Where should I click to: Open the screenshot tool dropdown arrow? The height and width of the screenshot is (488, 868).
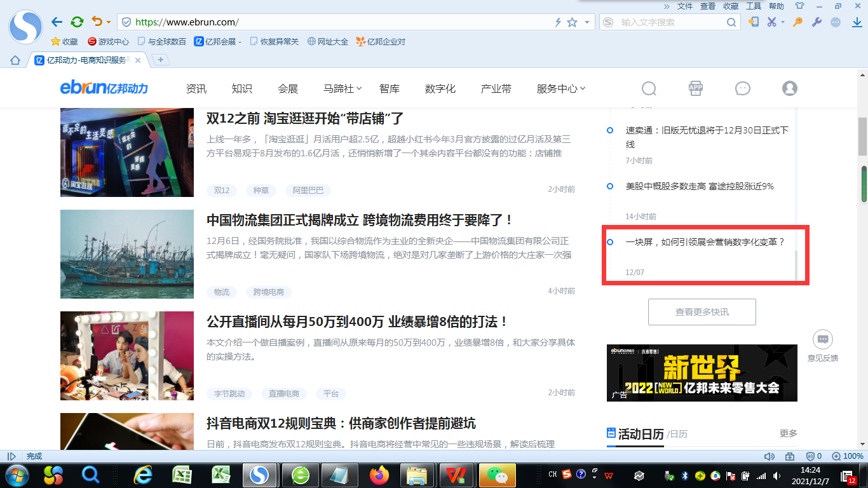coord(783,23)
